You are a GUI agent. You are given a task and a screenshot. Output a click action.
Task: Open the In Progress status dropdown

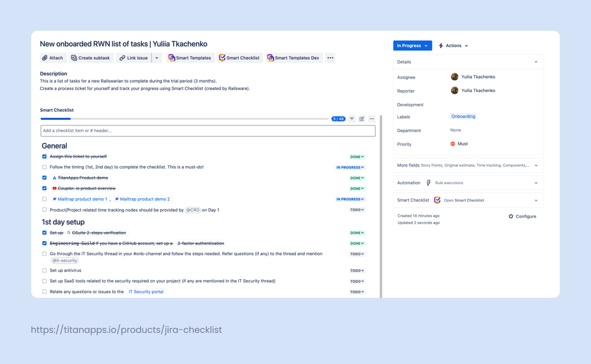tap(412, 45)
